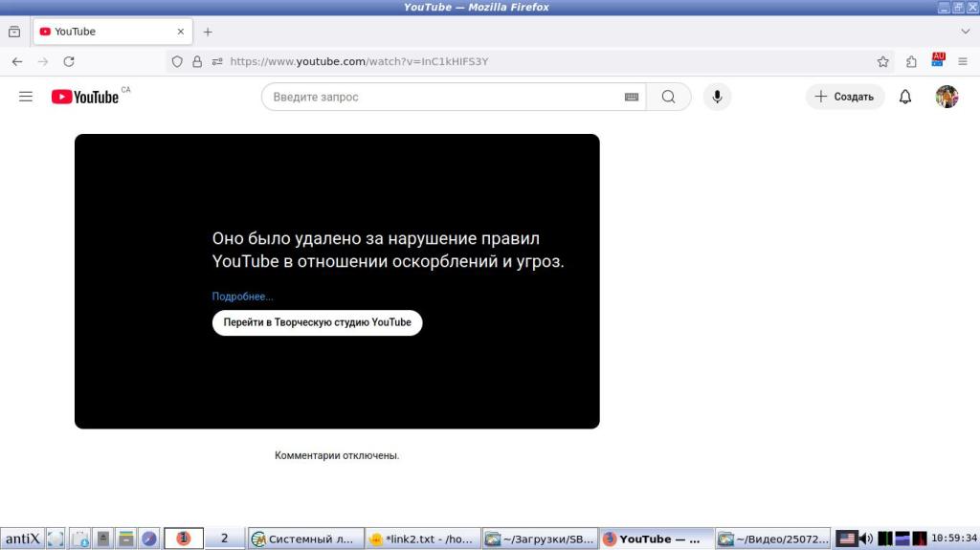Switch to "~/Загрузки/SB..." taskbar window

point(540,539)
